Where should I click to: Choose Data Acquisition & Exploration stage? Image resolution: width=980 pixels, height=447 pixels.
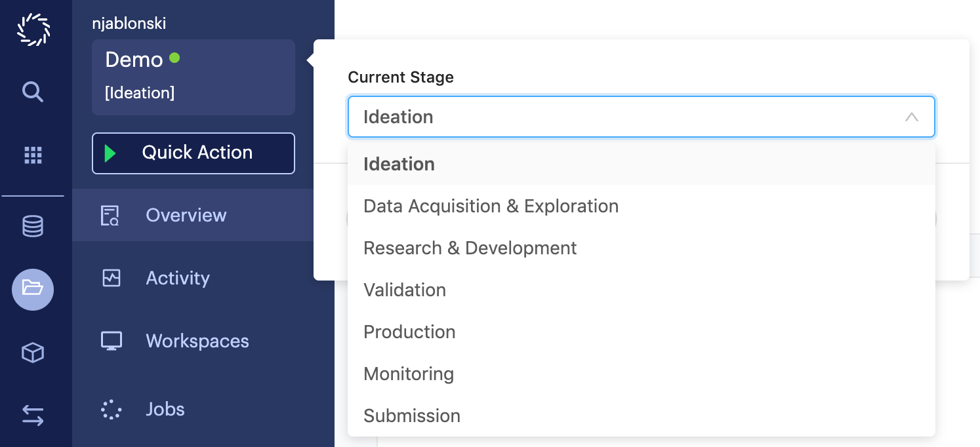coord(491,206)
